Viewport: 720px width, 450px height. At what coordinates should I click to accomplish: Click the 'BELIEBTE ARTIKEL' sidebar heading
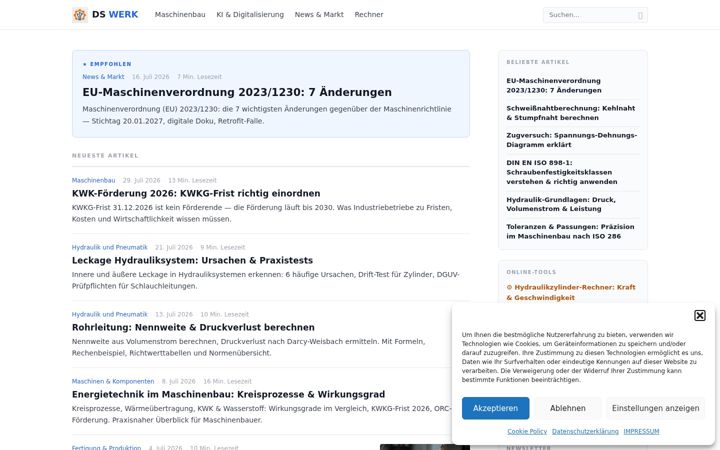pyautogui.click(x=538, y=62)
